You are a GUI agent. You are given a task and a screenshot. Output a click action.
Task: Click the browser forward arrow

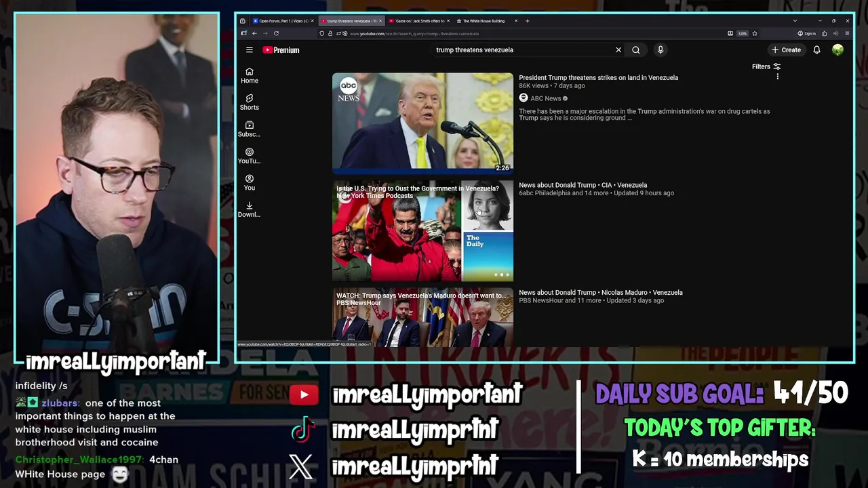tap(265, 33)
